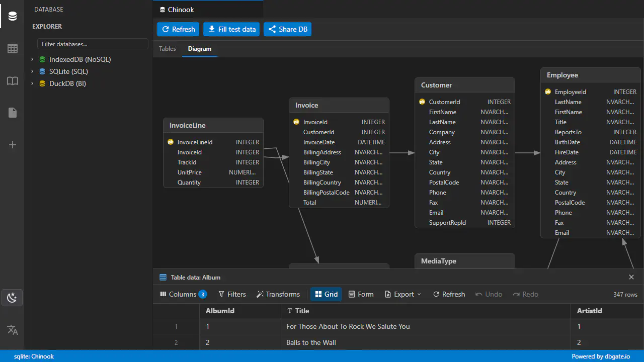This screenshot has height=362, width=644.
Task: Click InvoiceLineId primary key icon
Action: pos(171,142)
